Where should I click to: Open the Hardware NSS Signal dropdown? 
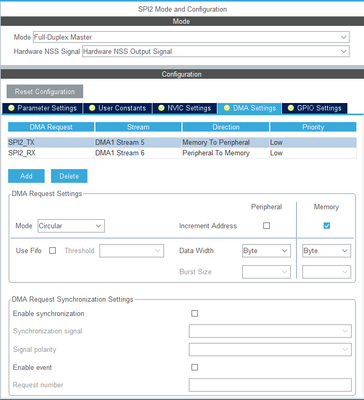(x=215, y=51)
